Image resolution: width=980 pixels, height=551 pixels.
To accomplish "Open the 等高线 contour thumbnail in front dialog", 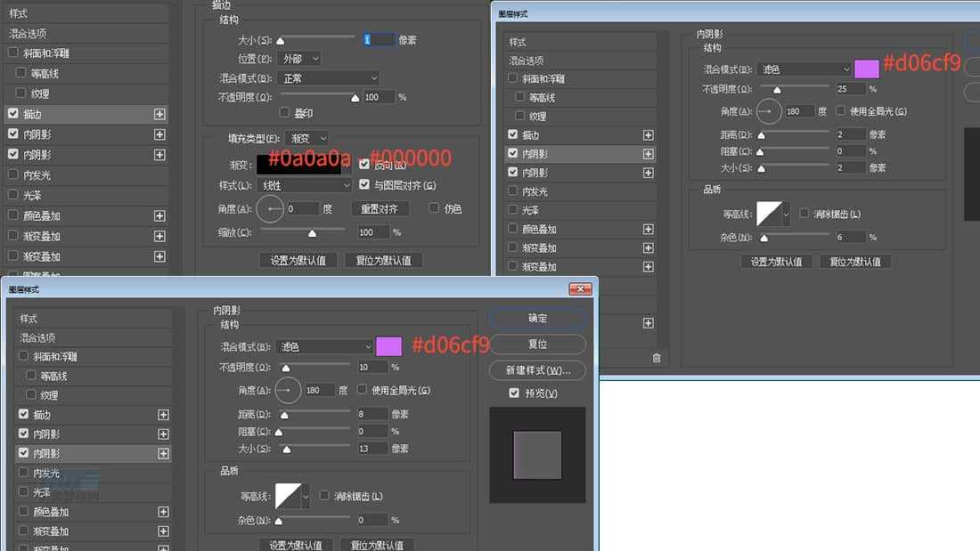I will tap(288, 496).
